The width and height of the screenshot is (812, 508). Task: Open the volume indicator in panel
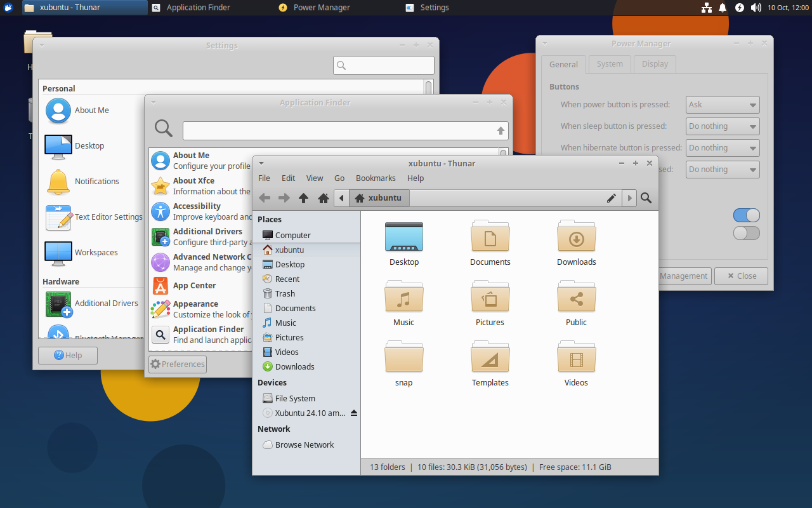[756, 8]
